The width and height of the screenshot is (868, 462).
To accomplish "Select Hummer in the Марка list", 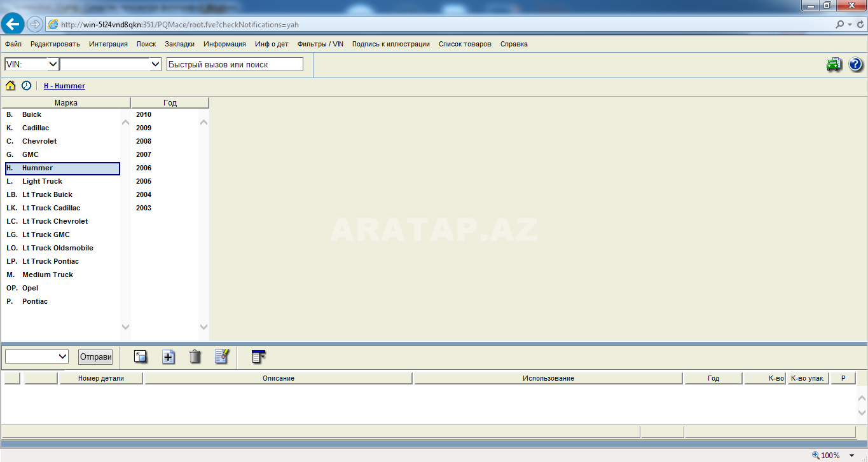I will (62, 168).
